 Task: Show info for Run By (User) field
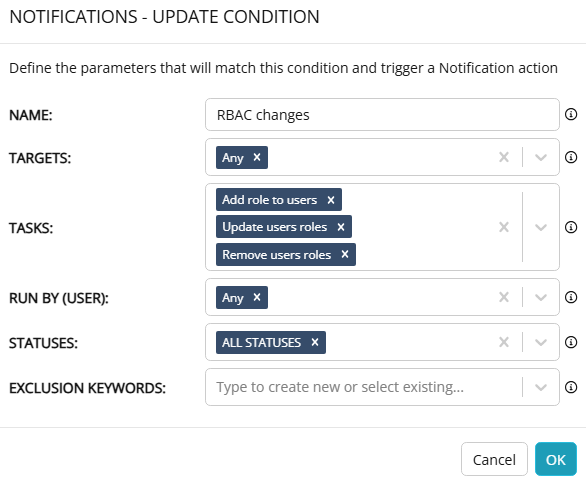pos(571,297)
